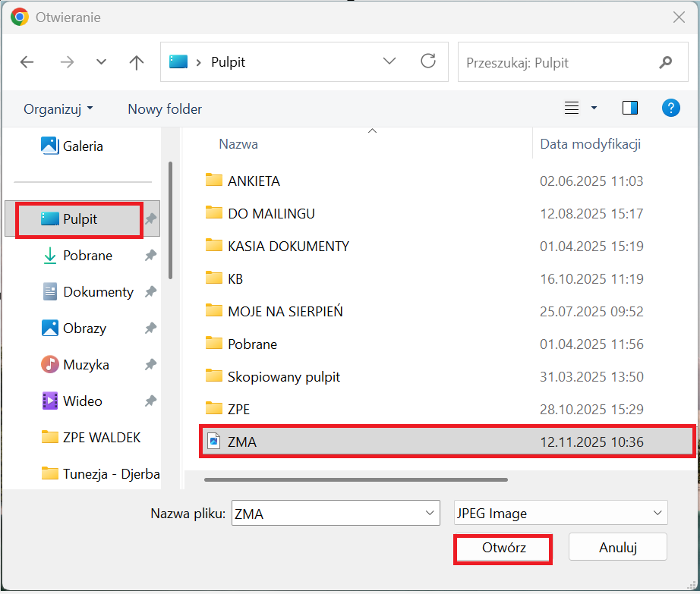
Task: Click the Nazwa pliku input field
Action: [x=326, y=514]
